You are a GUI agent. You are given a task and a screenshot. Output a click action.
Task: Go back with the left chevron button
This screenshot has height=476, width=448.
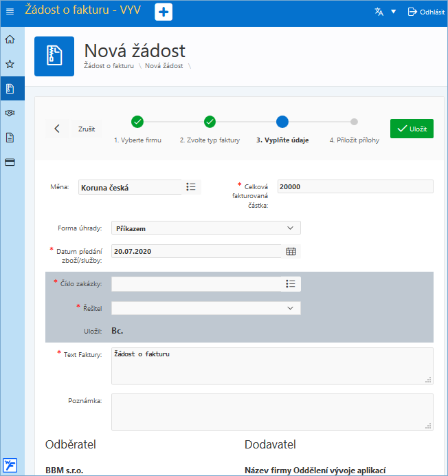click(57, 129)
